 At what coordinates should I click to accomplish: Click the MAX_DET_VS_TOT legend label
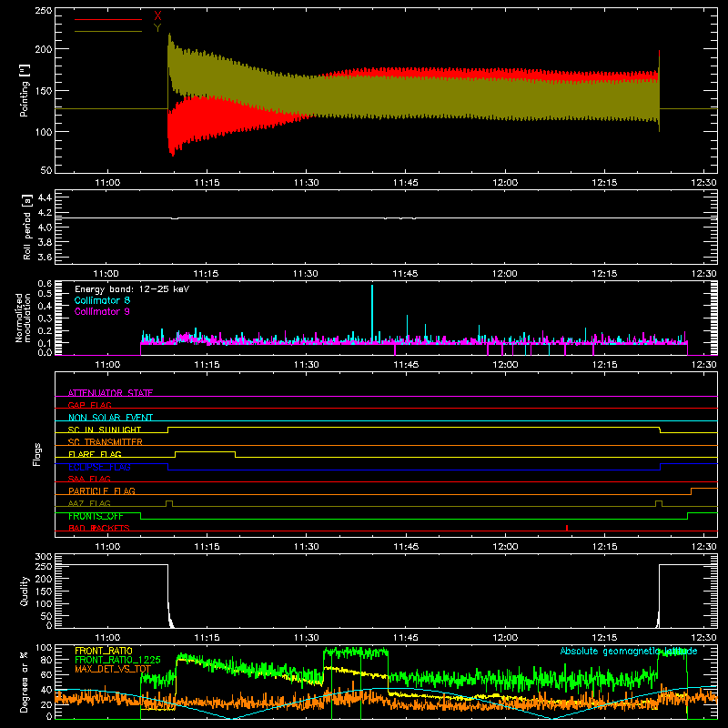(113, 669)
